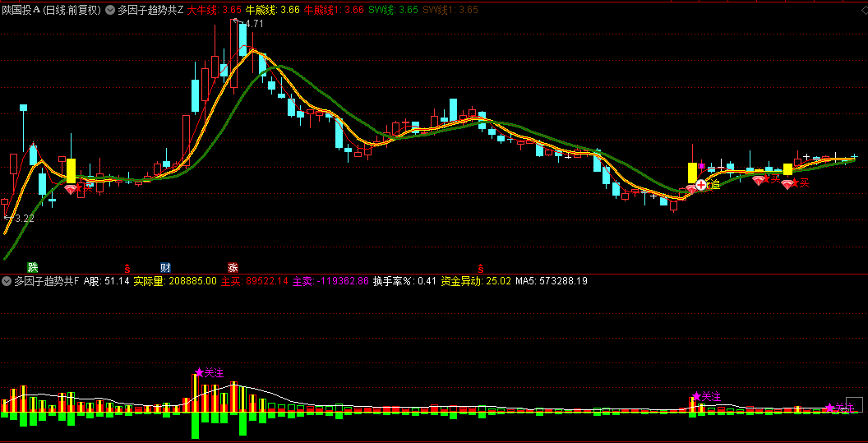
Task: Expand dropdown arrow before 多因子趋势共F
Action: coord(6,281)
